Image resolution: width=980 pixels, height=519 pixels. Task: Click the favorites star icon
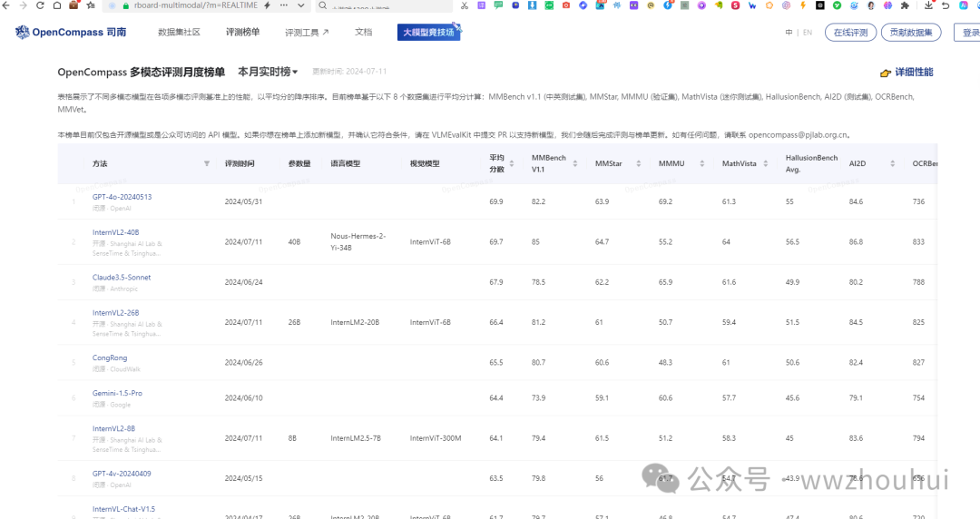91,5
